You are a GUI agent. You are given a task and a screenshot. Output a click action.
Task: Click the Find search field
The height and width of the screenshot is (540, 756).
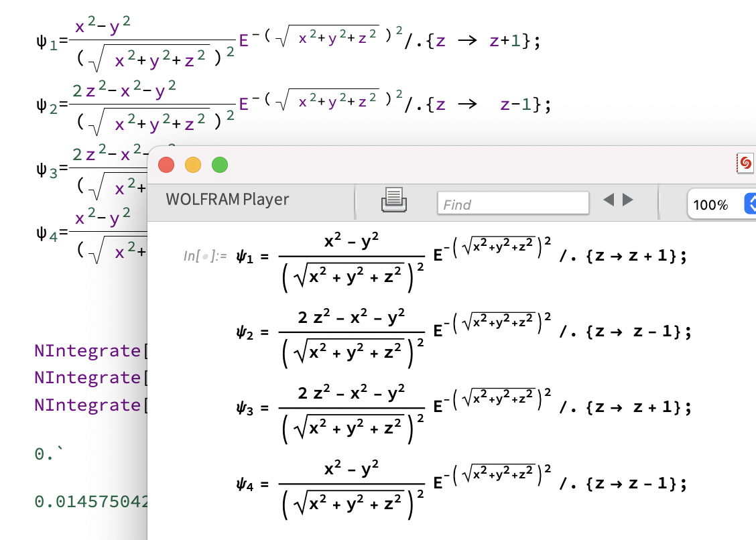click(x=513, y=204)
